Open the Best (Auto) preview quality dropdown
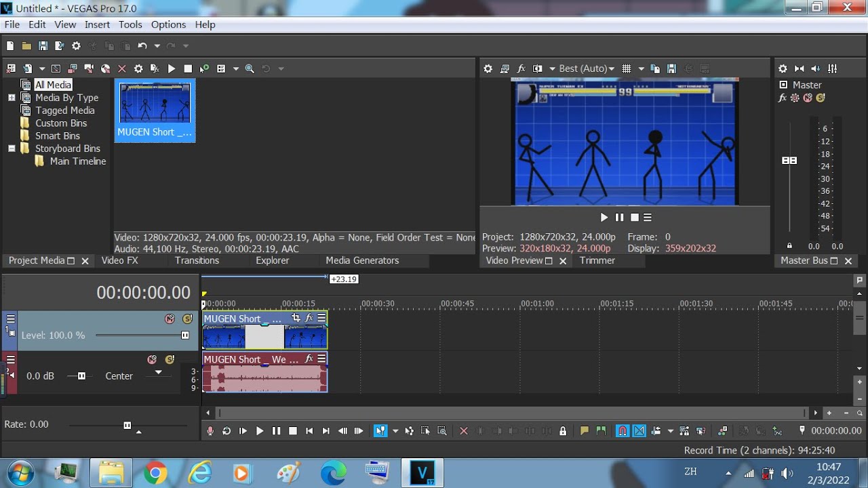The image size is (868, 488). tap(587, 68)
